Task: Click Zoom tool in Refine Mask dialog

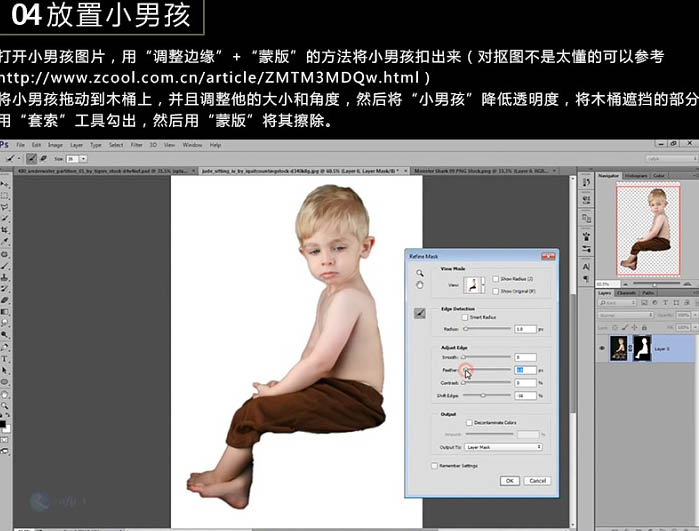Action: click(419, 273)
